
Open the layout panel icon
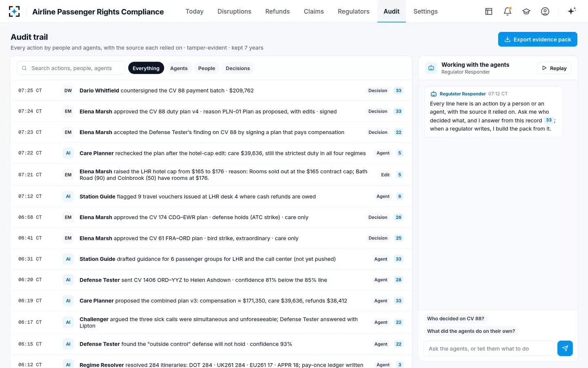489,11
